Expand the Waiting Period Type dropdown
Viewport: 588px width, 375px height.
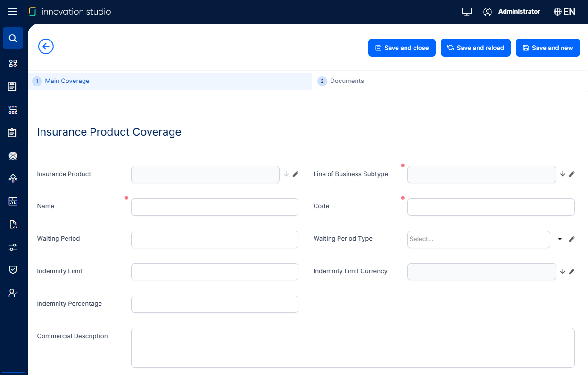pos(560,239)
